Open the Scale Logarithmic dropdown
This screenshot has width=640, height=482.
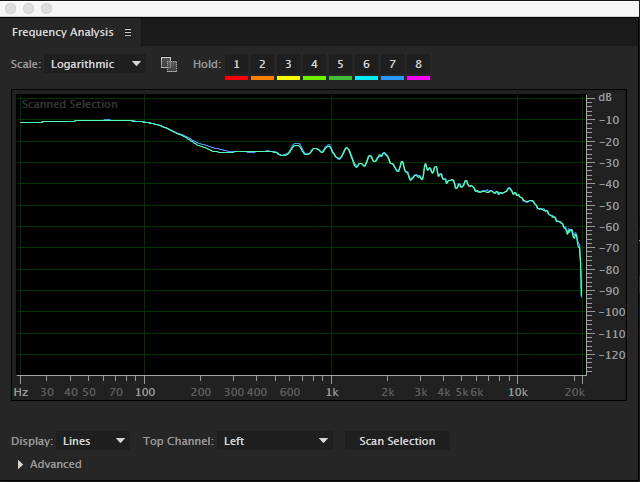[x=95, y=64]
